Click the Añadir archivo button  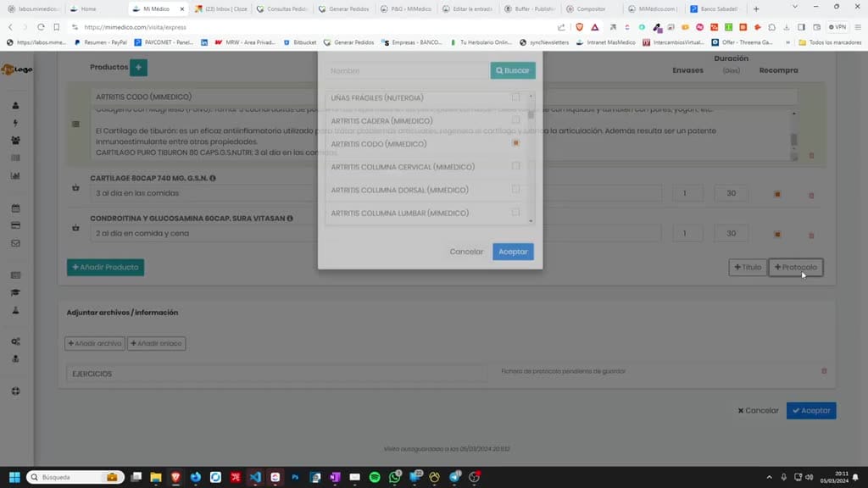(x=95, y=343)
